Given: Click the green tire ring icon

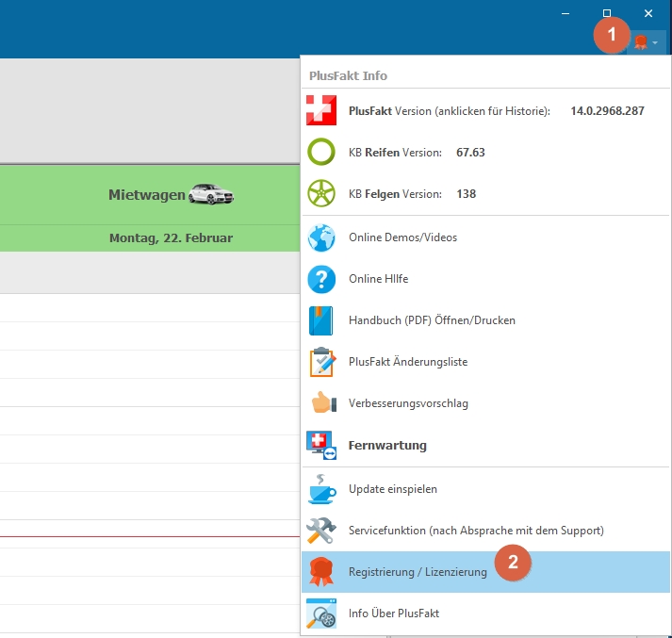Looking at the screenshot, I should tap(321, 152).
